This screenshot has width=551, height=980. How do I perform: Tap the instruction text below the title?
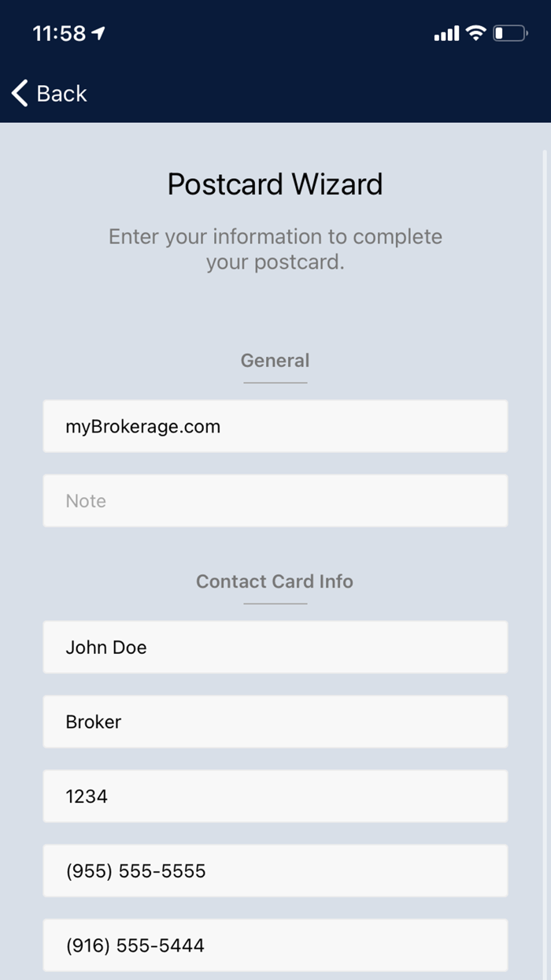[275, 249]
